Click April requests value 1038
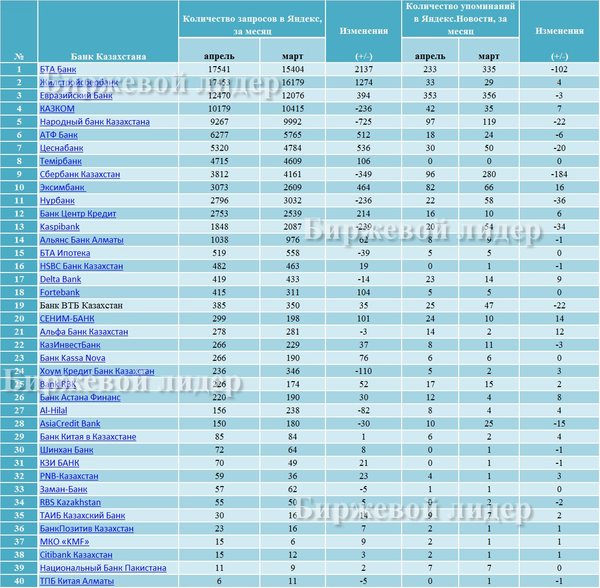This screenshot has height=588, width=600. (219, 240)
